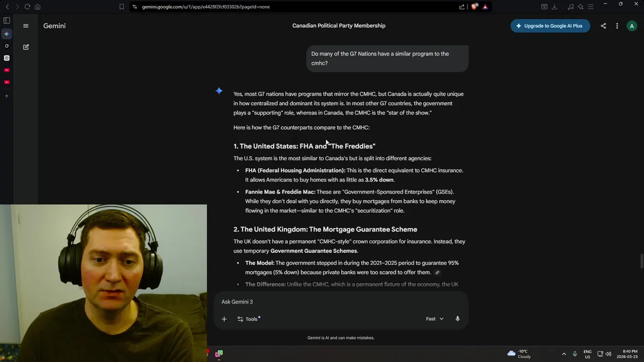This screenshot has width=644, height=362.
Task: Open the pink app icon on the taskbar
Action: pos(219,354)
